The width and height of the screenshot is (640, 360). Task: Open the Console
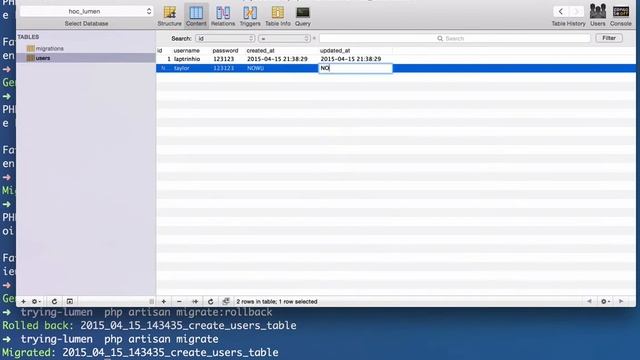(620, 16)
